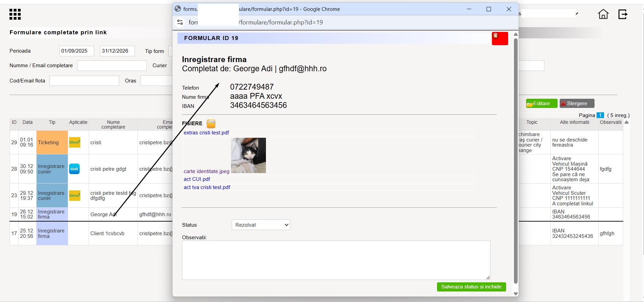The width and height of the screenshot is (644, 302).
Task: Close the Formular ID 19 red button
Action: point(500,38)
